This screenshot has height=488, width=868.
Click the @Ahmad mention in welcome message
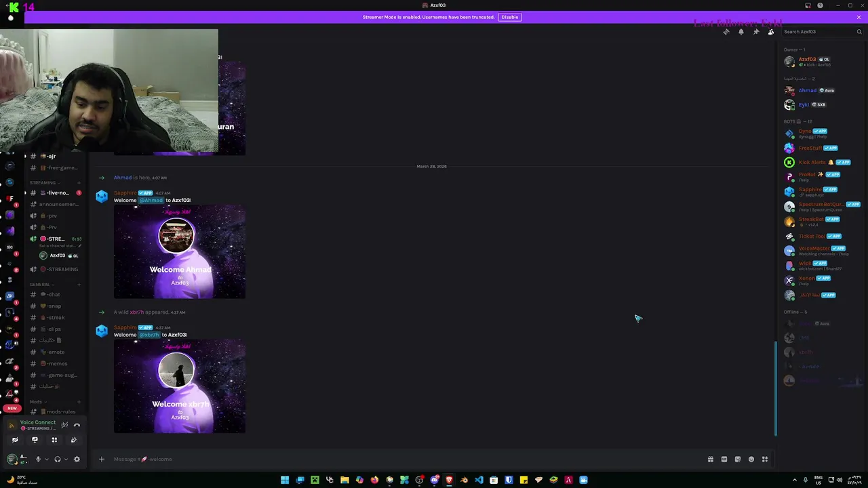pos(151,201)
